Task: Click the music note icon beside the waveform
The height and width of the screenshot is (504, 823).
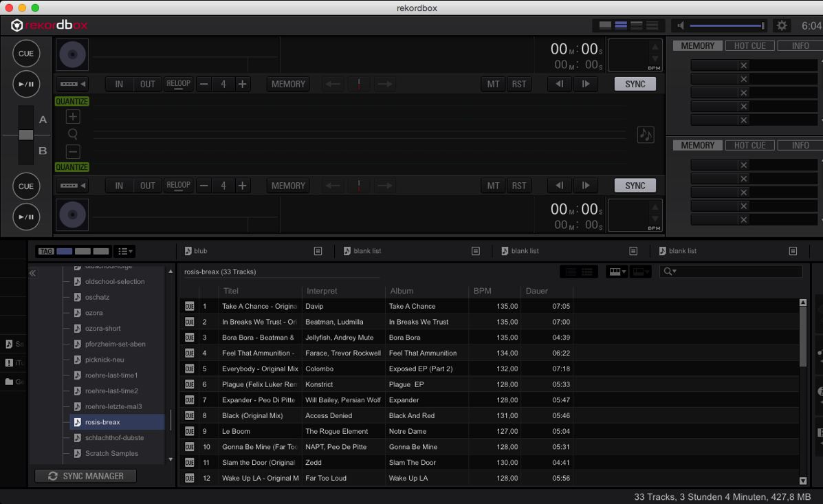Action: coord(646,135)
